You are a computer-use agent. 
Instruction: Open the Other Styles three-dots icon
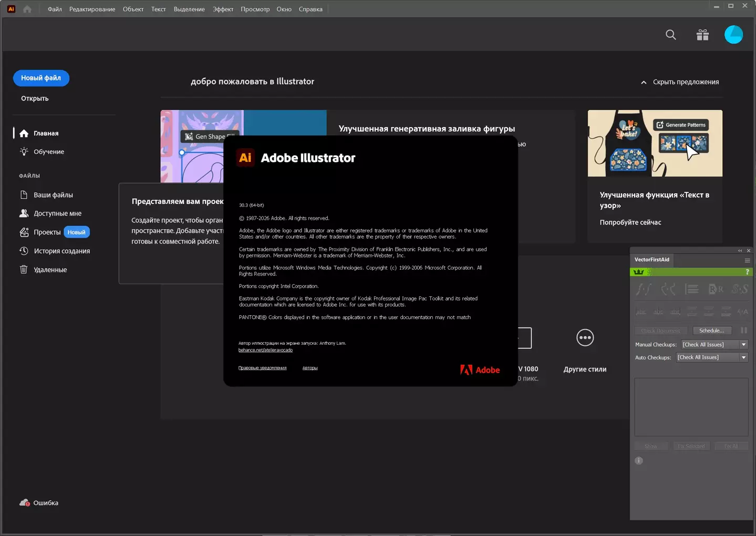click(585, 338)
